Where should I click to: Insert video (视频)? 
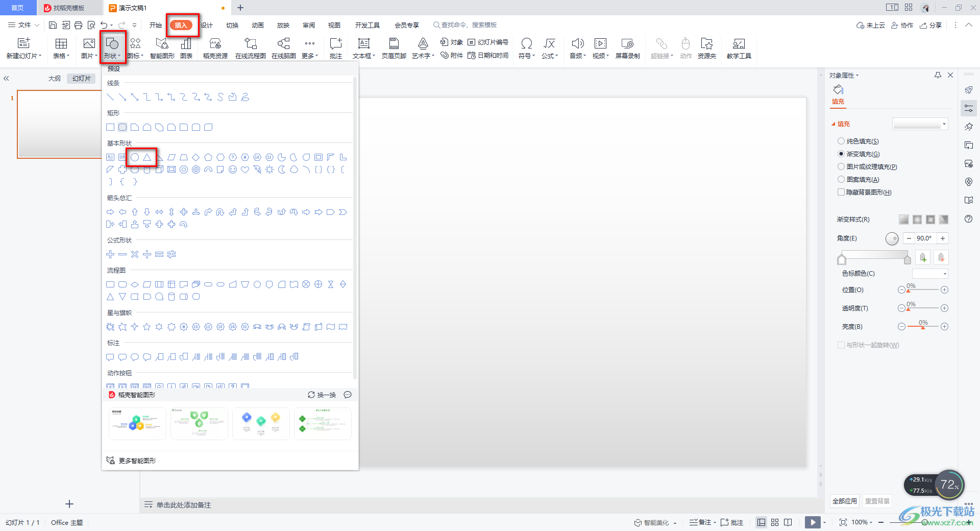point(601,48)
